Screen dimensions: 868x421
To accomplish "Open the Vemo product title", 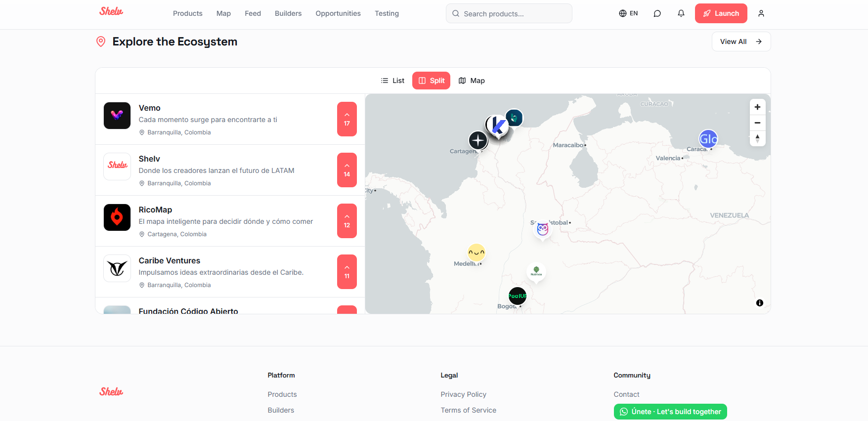I will coord(149,108).
